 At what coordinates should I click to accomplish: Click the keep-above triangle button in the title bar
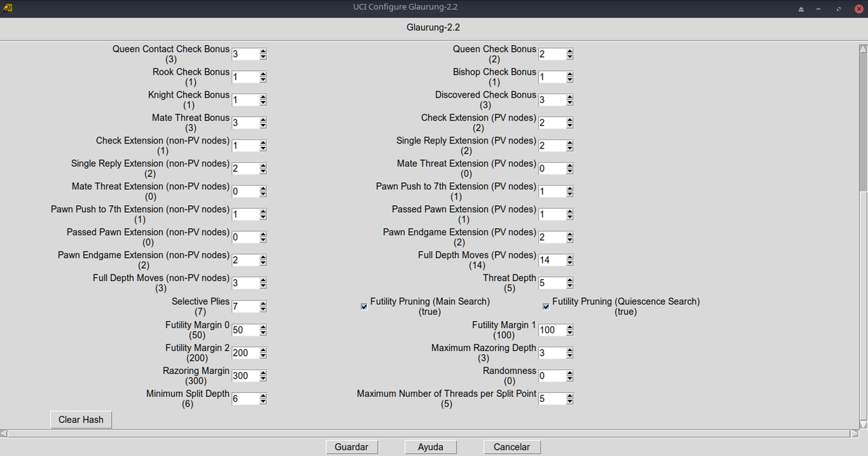point(801,9)
